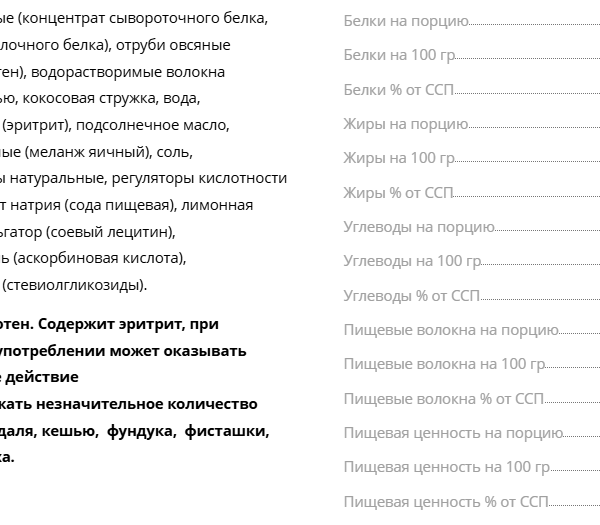The width and height of the screenshot is (600, 525).
Task: Click the bold 'Содержит эритрит' warning text
Action: (x=95, y=324)
